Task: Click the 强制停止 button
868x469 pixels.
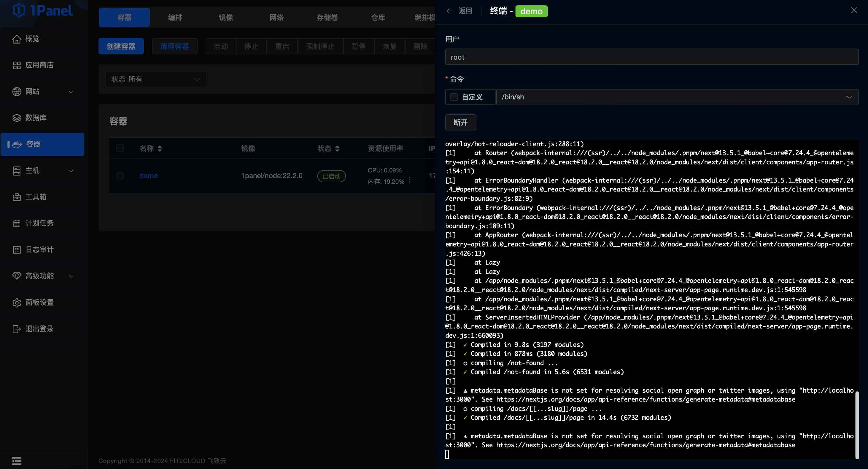Action: (321, 47)
